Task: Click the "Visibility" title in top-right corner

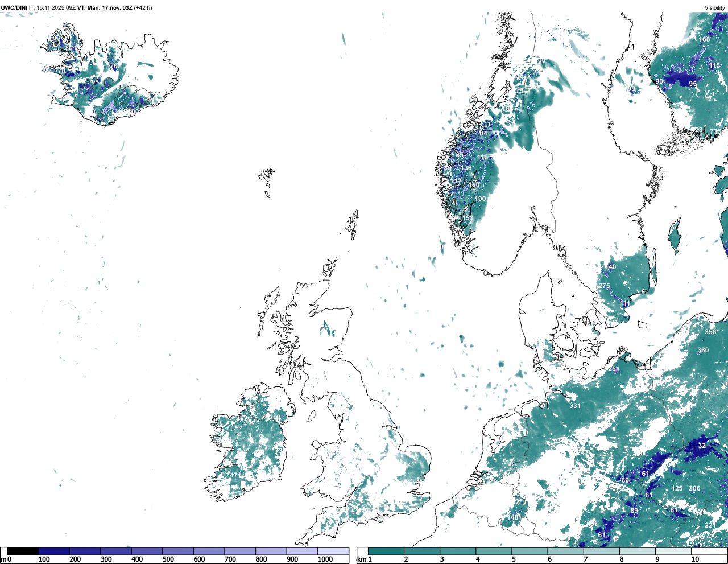Action: tap(715, 8)
